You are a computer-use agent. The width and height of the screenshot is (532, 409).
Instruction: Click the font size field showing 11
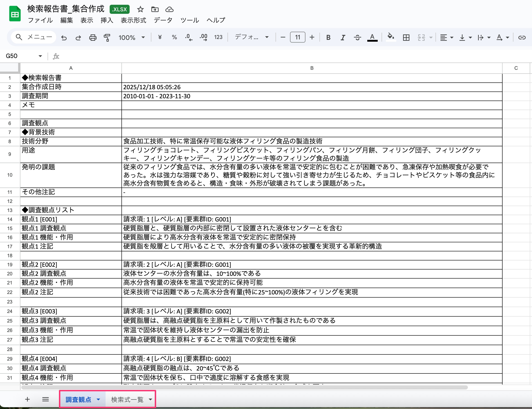pos(297,37)
